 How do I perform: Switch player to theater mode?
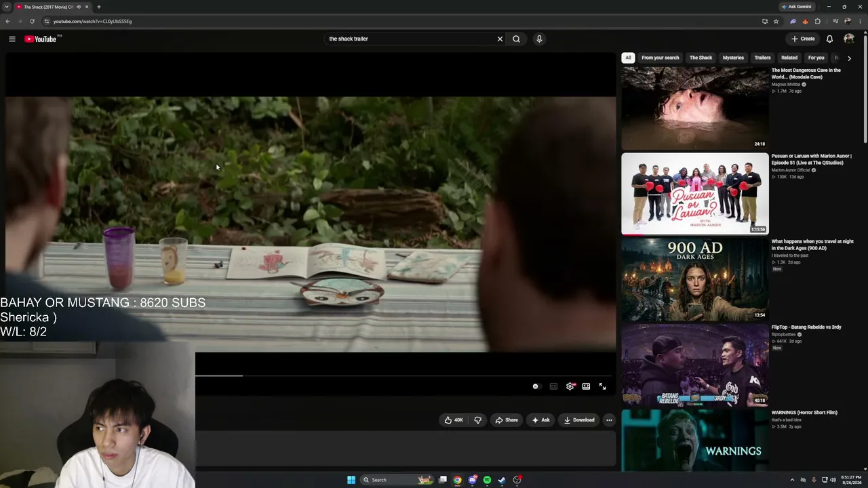click(x=586, y=386)
